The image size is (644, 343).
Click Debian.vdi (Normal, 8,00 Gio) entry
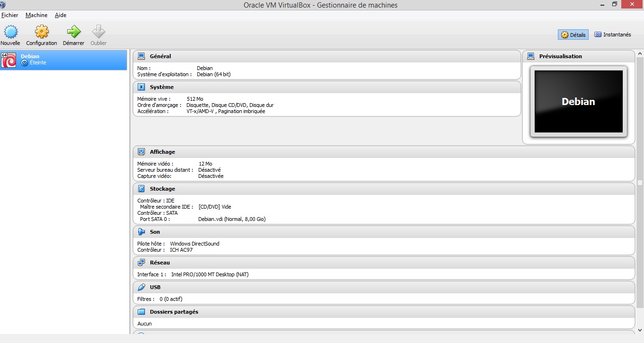pyautogui.click(x=232, y=219)
